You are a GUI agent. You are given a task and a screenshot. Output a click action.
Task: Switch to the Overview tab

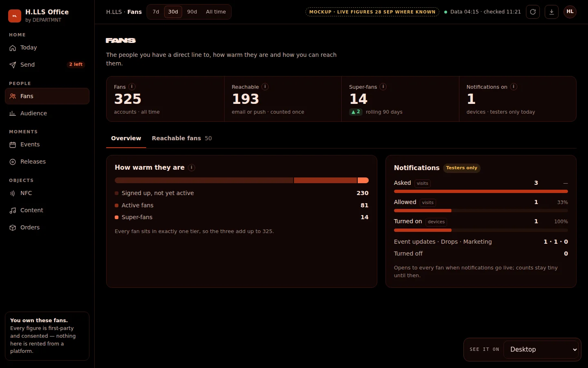point(126,138)
